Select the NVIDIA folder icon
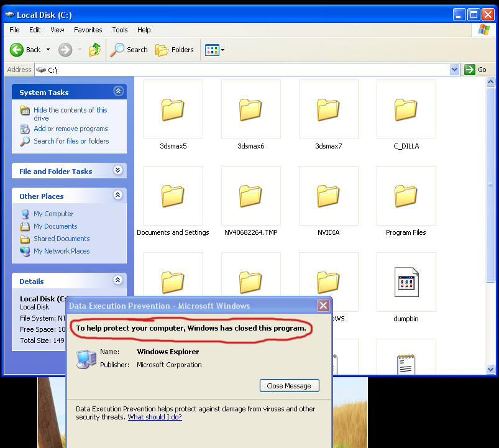Screen dimensions: 499x448 coord(328,196)
